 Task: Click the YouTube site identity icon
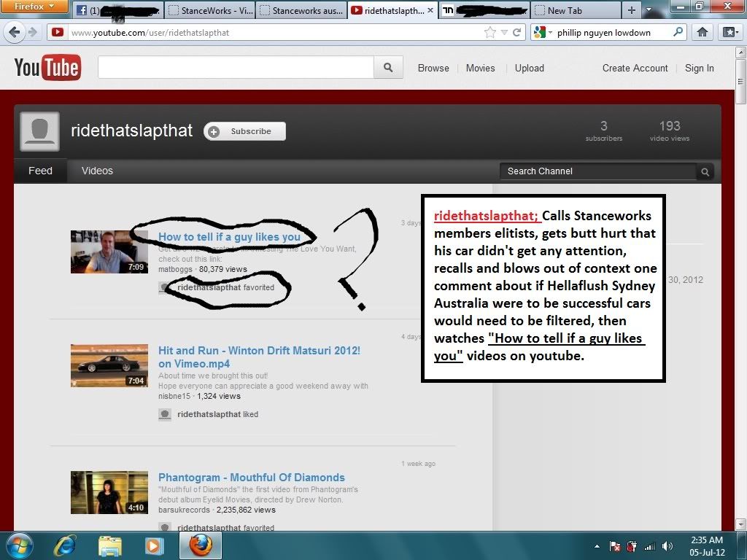[x=58, y=32]
